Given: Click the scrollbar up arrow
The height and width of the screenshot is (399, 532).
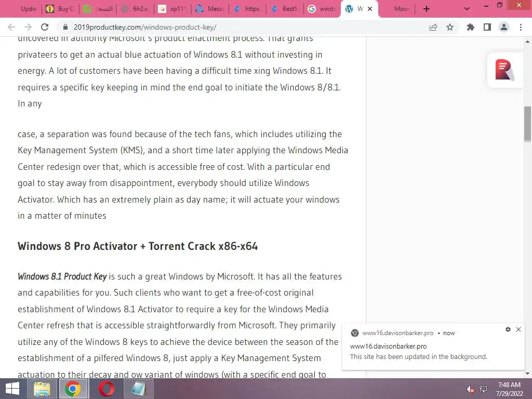Looking at the screenshot, I should (x=528, y=42).
